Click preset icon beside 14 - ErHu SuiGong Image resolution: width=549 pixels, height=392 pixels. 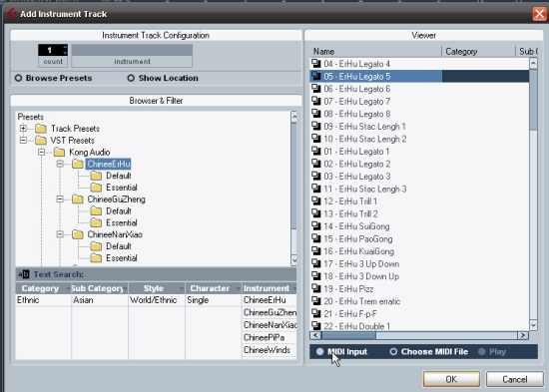[316, 226]
